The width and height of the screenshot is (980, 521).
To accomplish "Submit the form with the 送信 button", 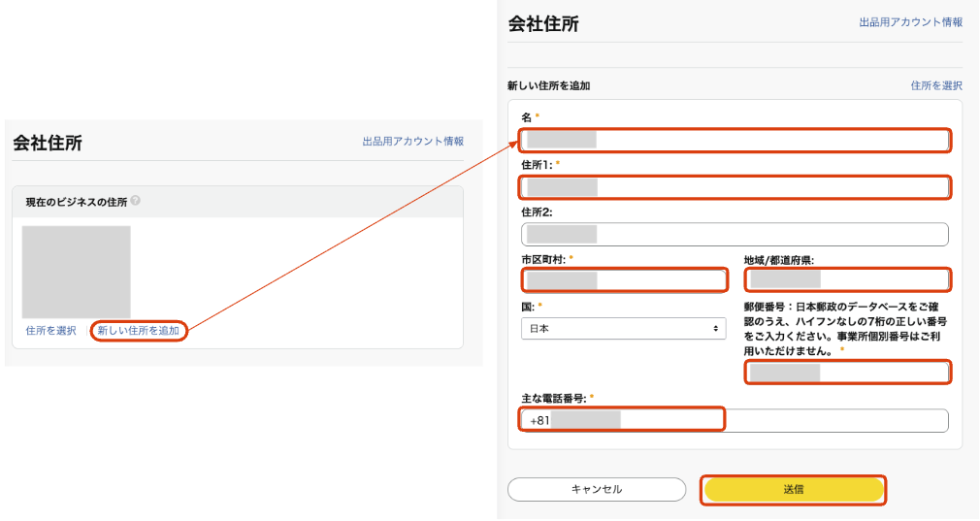I will tap(794, 490).
